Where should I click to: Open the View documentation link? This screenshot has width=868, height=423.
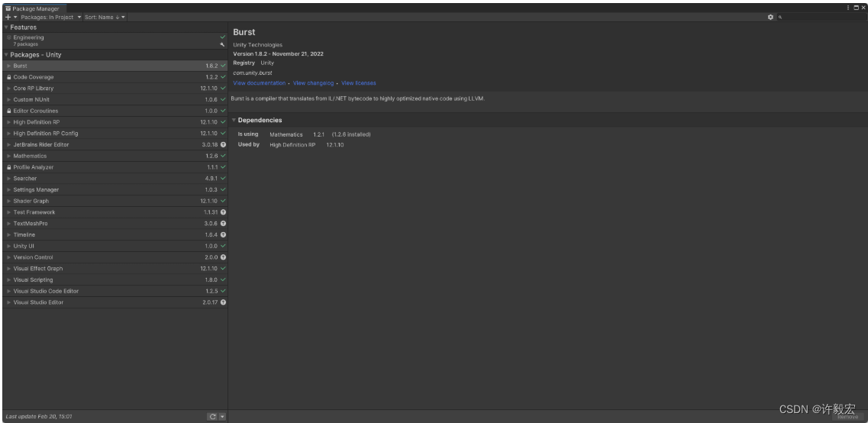(259, 83)
